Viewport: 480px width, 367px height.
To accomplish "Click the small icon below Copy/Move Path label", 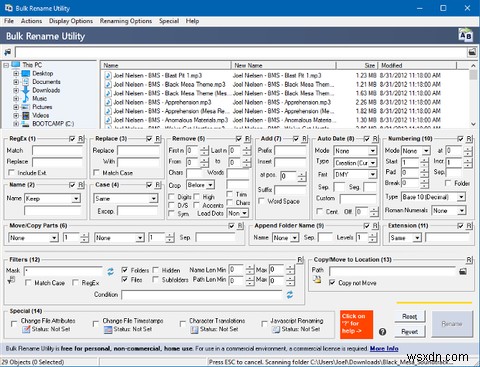I will [317, 279].
